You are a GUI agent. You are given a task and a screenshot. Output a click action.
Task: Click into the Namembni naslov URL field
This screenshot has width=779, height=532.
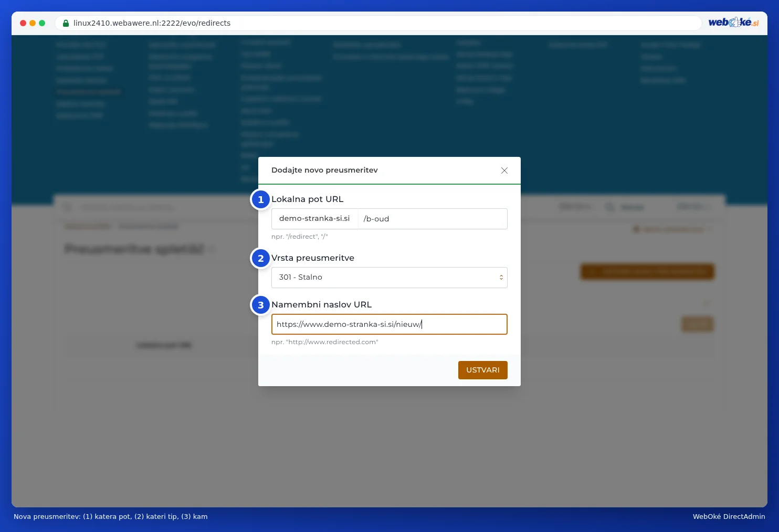click(x=389, y=324)
